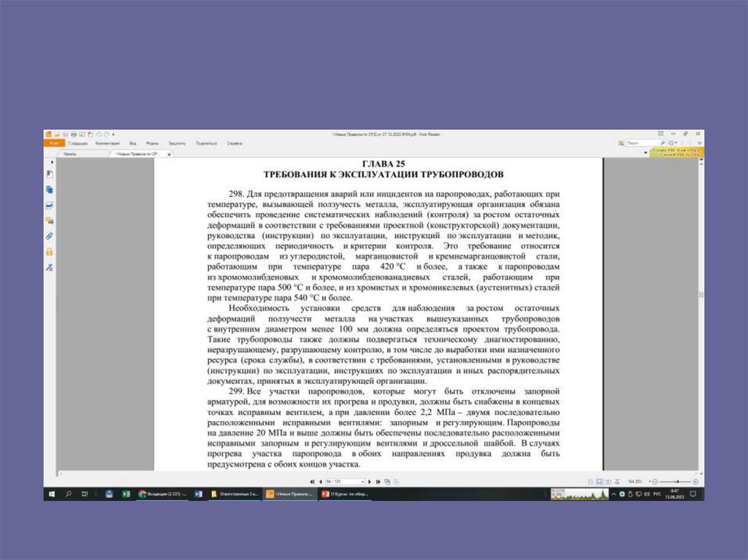Click the find-in-folder icon left of search box
This screenshot has height=560, width=748.
[621, 142]
